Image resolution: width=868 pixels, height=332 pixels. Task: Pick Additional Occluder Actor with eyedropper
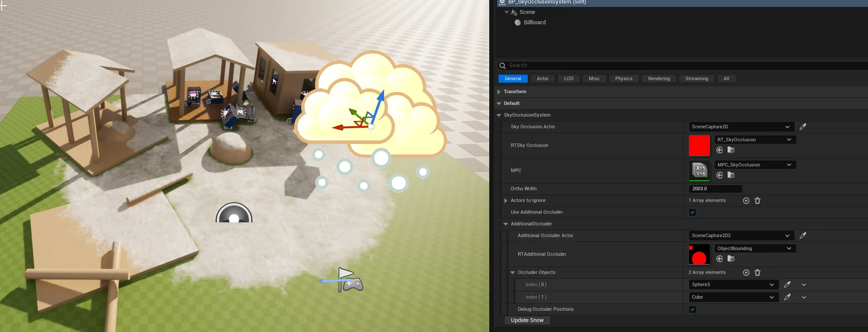(x=803, y=235)
